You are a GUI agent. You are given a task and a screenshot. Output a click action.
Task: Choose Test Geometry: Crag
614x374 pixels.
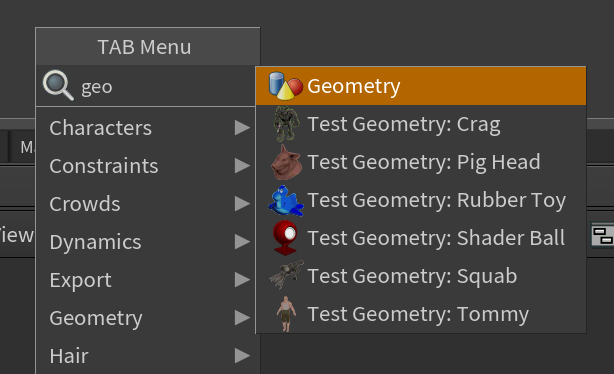(x=421, y=124)
